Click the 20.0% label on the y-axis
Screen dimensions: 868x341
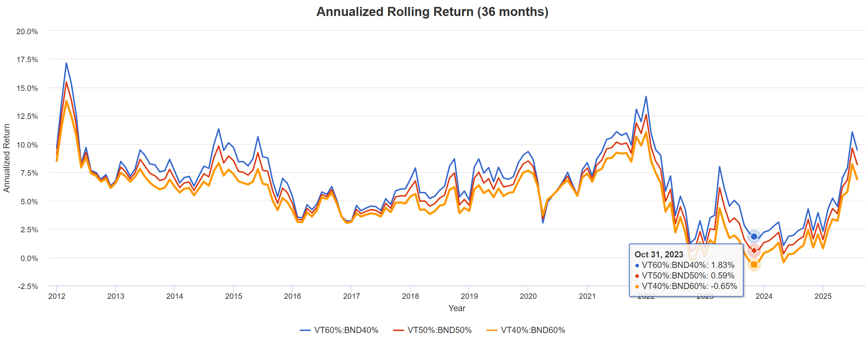point(27,32)
